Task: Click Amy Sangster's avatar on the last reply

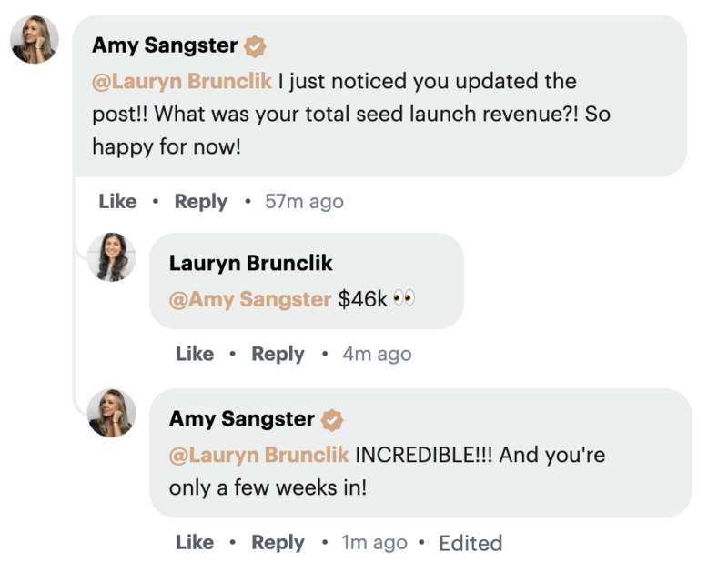Action: point(111,413)
